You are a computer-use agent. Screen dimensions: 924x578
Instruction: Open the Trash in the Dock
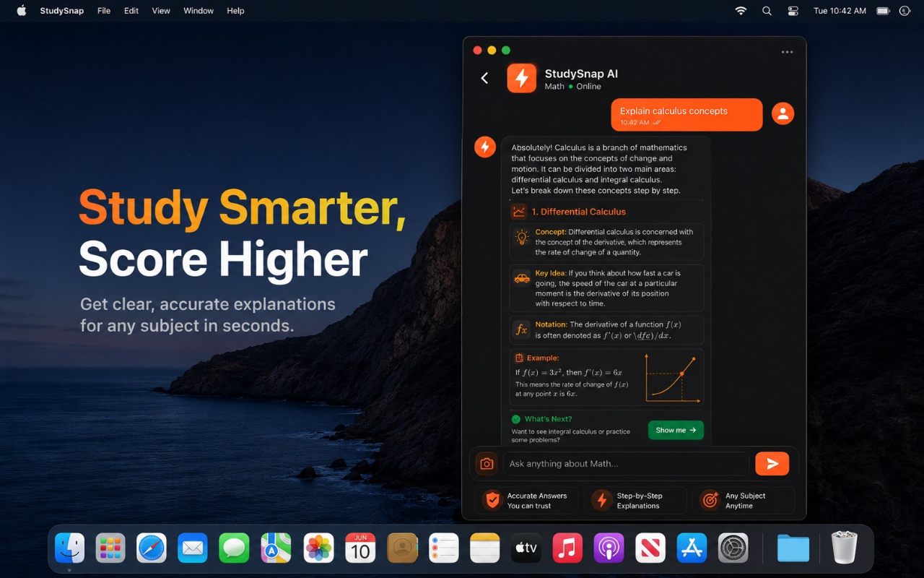tap(844, 547)
